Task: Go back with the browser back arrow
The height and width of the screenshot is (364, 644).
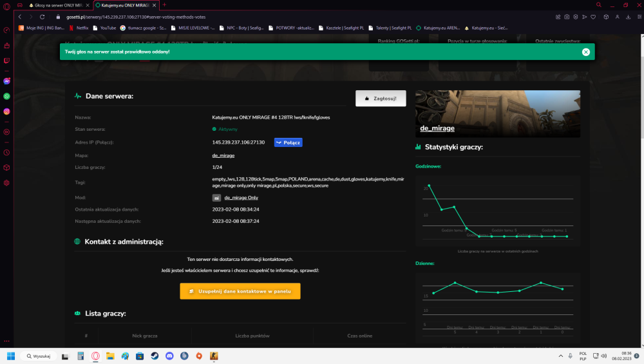Action: 20,17
